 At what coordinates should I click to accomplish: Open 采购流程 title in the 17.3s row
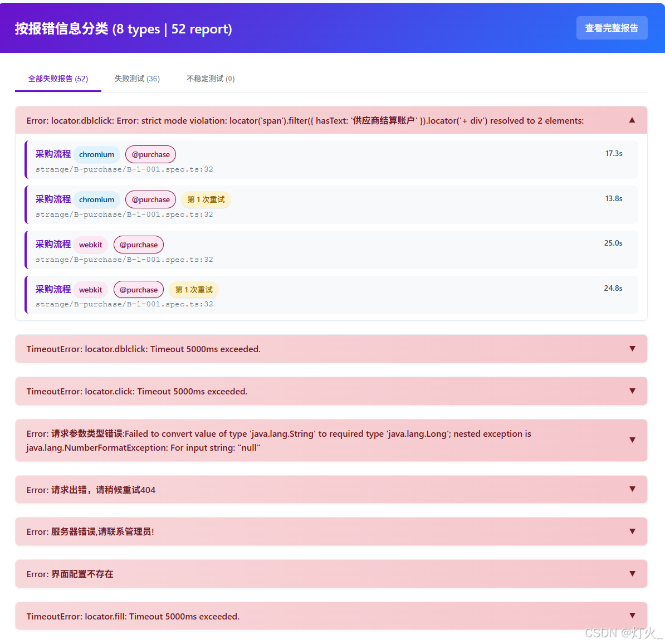53,154
